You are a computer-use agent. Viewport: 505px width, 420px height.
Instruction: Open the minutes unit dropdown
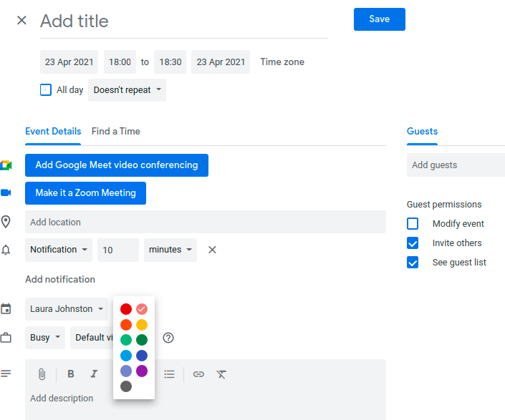pos(170,250)
